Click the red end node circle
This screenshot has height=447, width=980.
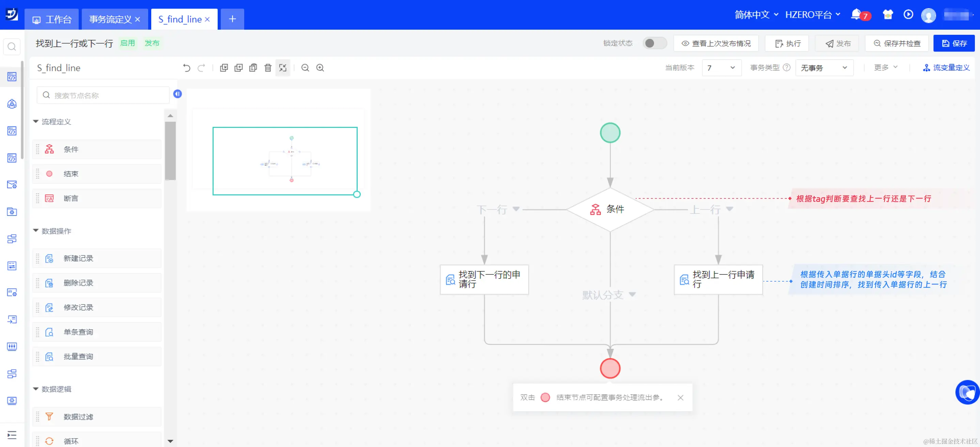pos(610,368)
